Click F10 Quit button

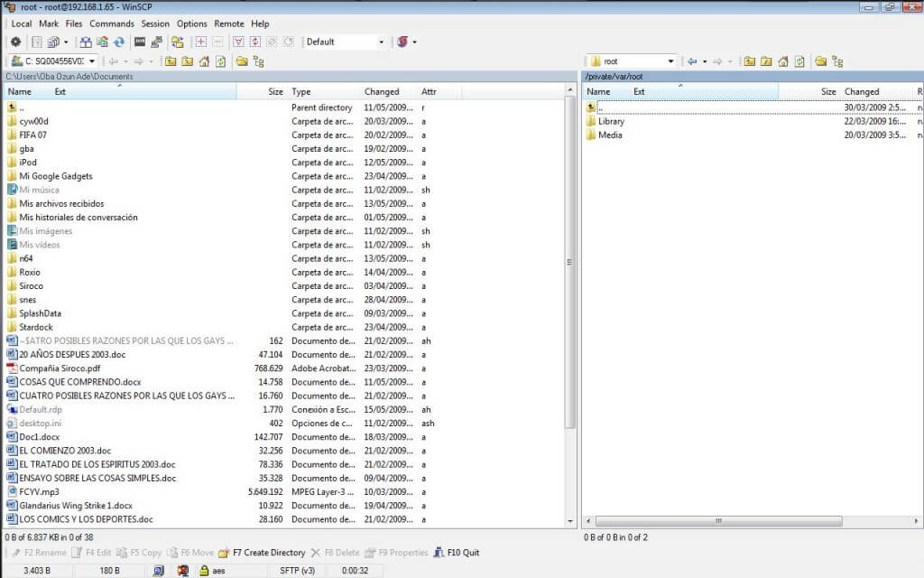[457, 553]
